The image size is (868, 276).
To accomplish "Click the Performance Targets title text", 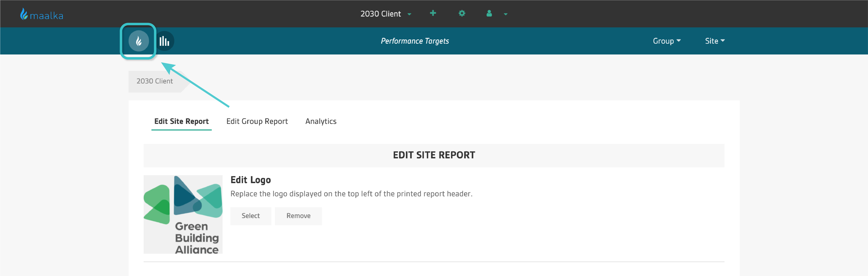I will click(415, 41).
